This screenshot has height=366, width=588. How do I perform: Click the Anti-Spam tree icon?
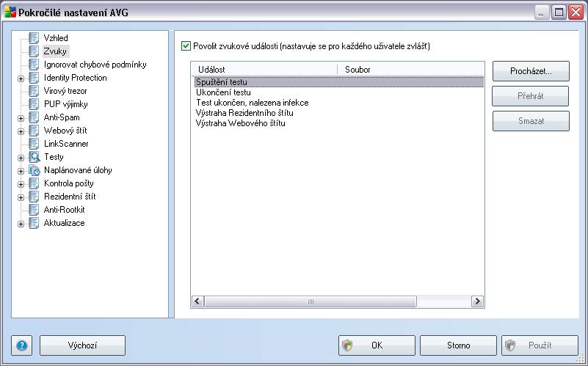(34, 117)
